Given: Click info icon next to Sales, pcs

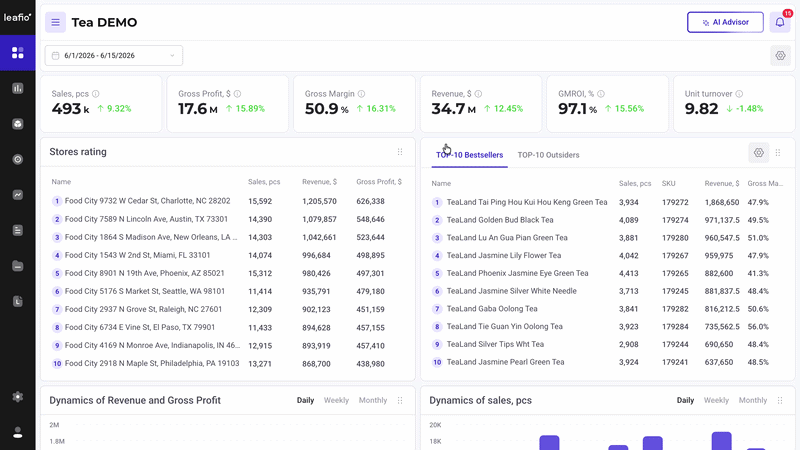Looking at the screenshot, I should tap(95, 94).
